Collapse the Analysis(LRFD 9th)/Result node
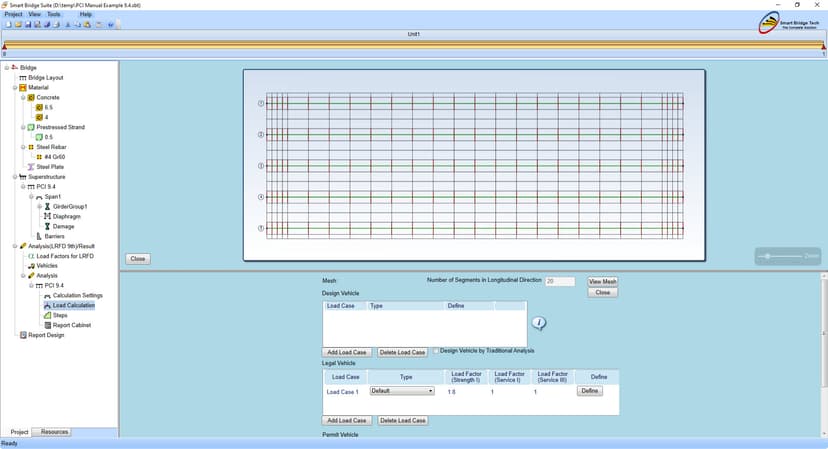 pyautogui.click(x=15, y=246)
